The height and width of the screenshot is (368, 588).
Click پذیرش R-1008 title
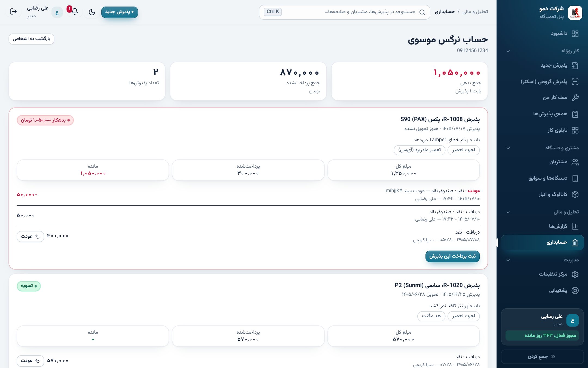440,119
